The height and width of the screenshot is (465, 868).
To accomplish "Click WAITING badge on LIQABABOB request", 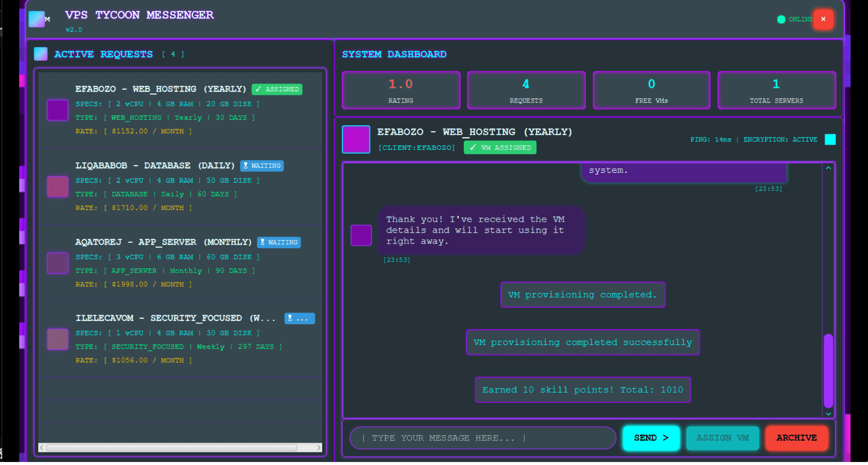I will (262, 166).
